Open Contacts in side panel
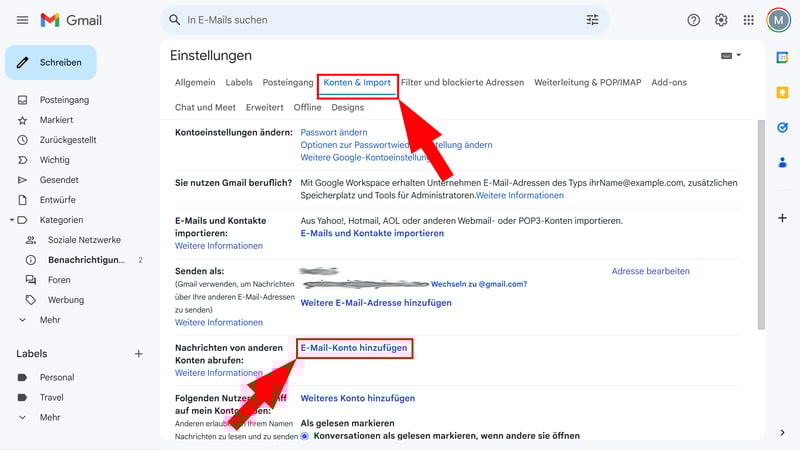 point(782,162)
